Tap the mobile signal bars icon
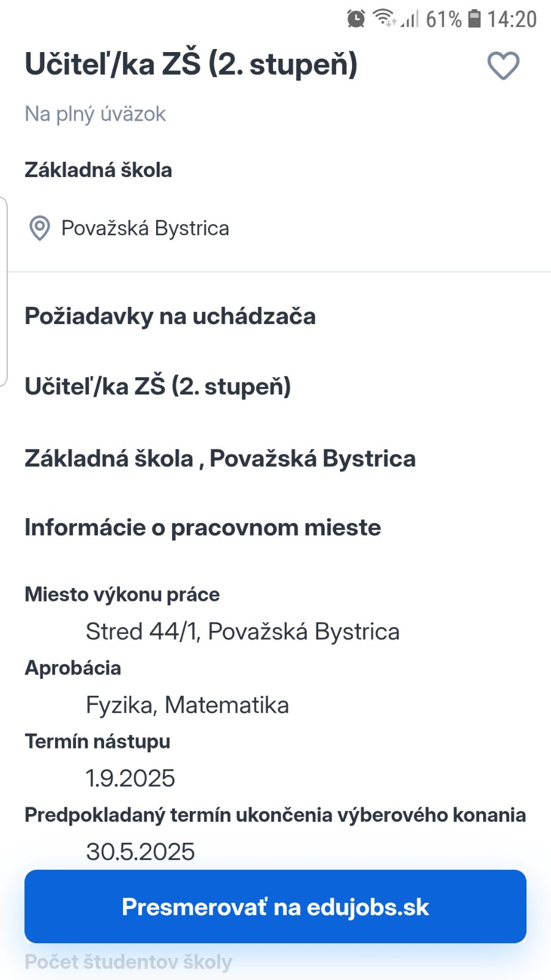The height and width of the screenshot is (980, 551). [x=410, y=19]
